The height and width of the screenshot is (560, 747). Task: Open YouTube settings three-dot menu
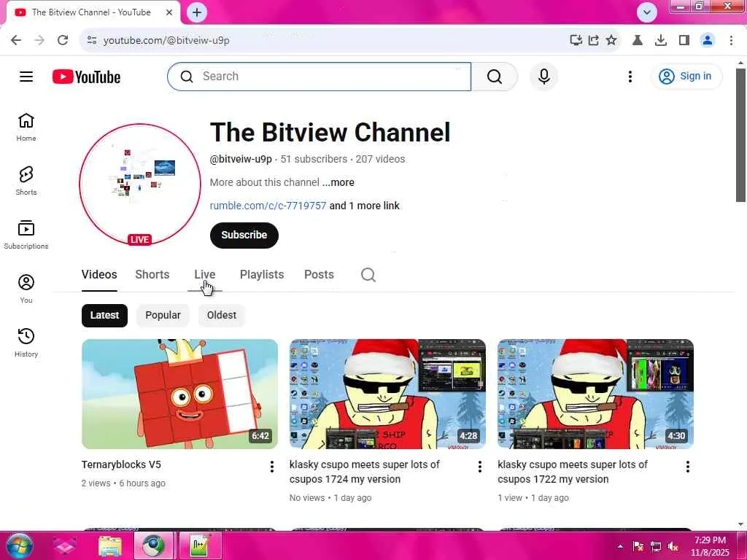[x=630, y=76]
